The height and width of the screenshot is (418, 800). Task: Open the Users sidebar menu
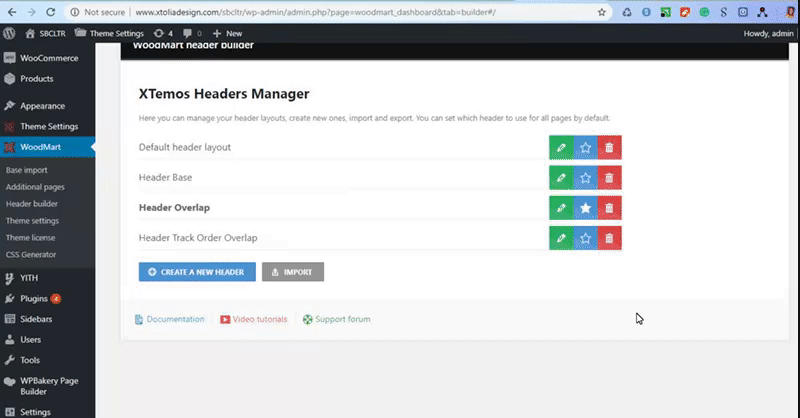coord(47,339)
